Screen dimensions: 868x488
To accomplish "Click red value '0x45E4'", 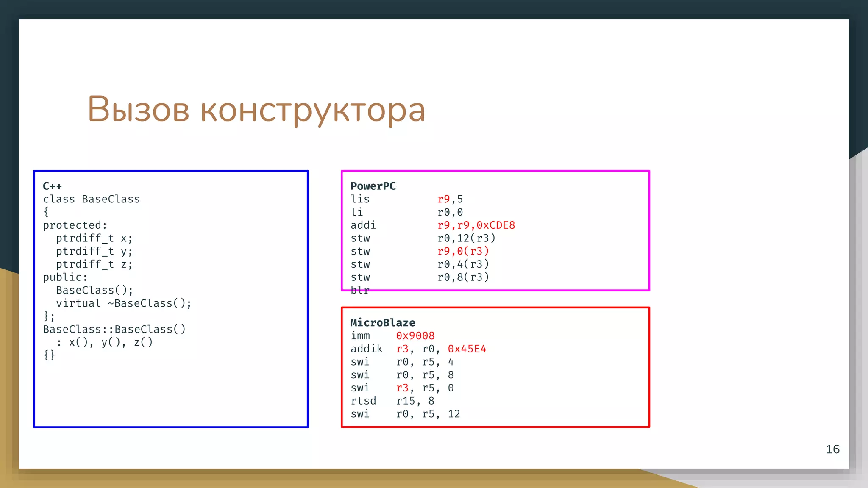I will 467,349.
